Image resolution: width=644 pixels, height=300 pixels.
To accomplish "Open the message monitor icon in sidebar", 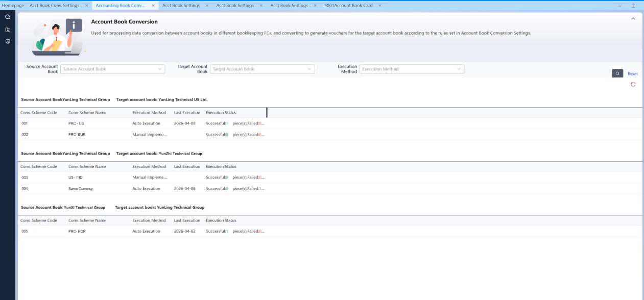I will coord(8,41).
